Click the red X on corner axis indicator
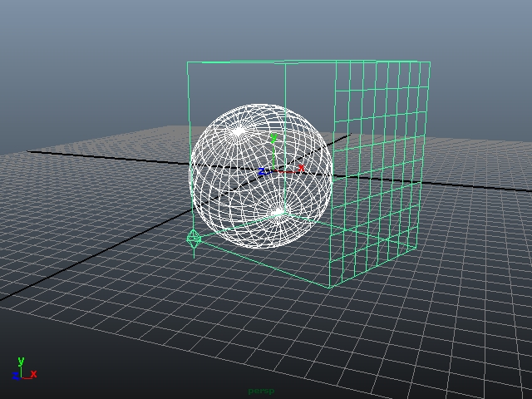The image size is (532, 399). click(x=33, y=375)
